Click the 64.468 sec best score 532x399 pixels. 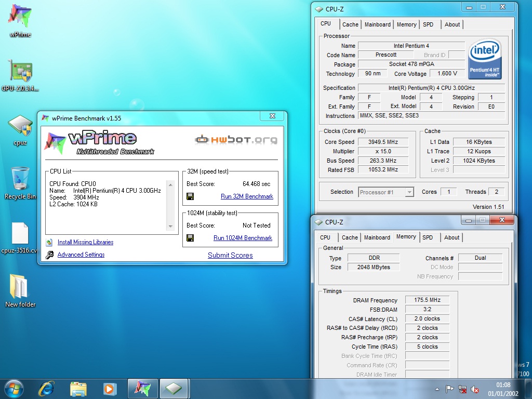click(257, 184)
